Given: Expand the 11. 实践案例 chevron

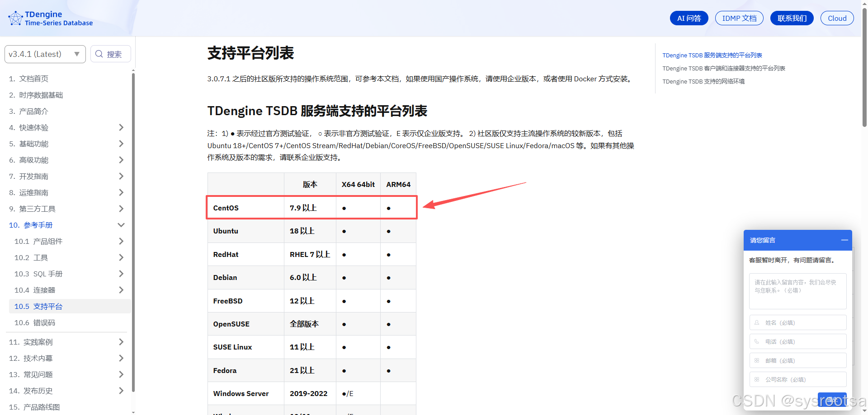Looking at the screenshot, I should pyautogui.click(x=121, y=342).
